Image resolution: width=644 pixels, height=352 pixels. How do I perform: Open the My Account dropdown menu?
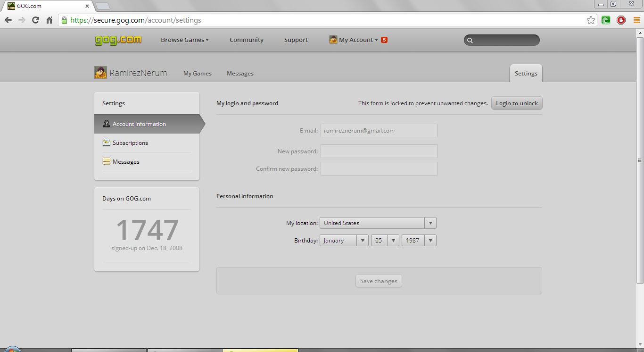(358, 40)
